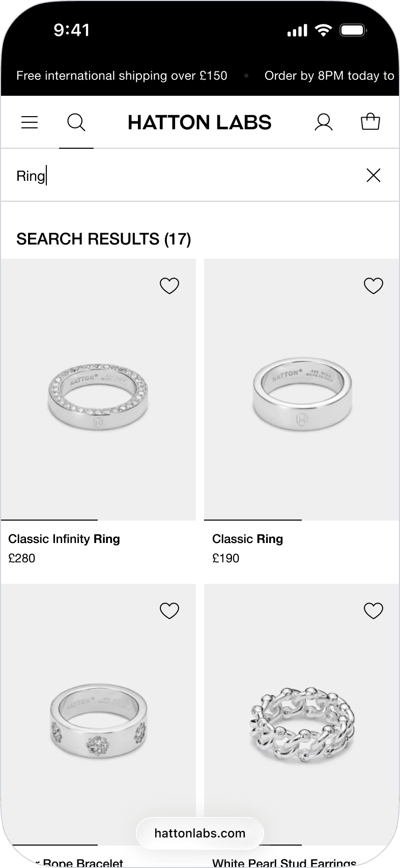Open the account profile icon
This screenshot has height=868, width=400.
coord(324,122)
